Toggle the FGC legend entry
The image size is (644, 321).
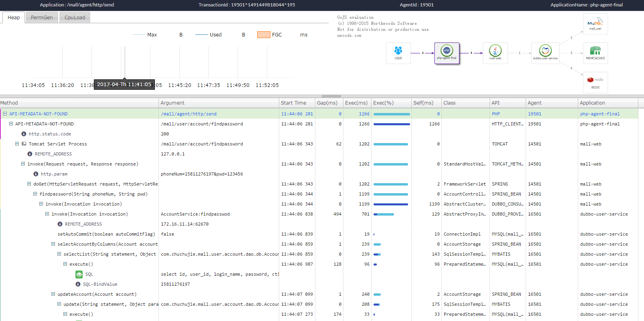click(x=276, y=35)
